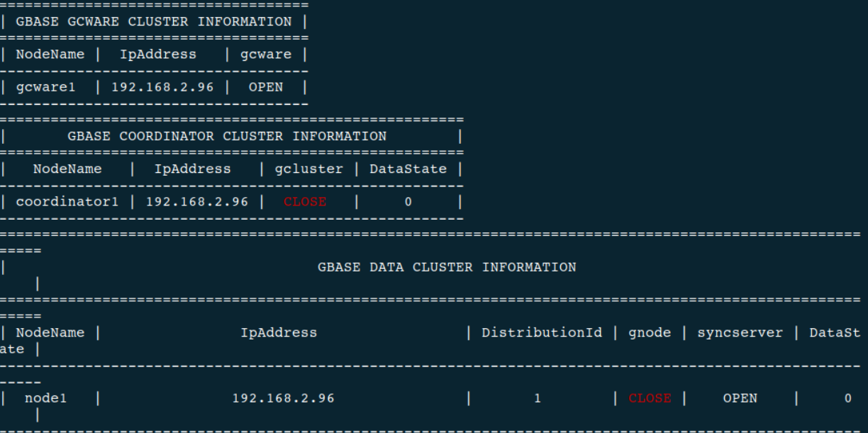
Task: Select the coordinator table DataState header
Action: point(408,169)
